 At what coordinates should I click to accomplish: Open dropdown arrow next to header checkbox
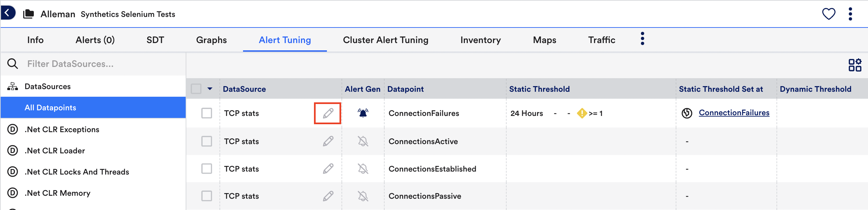(210, 89)
